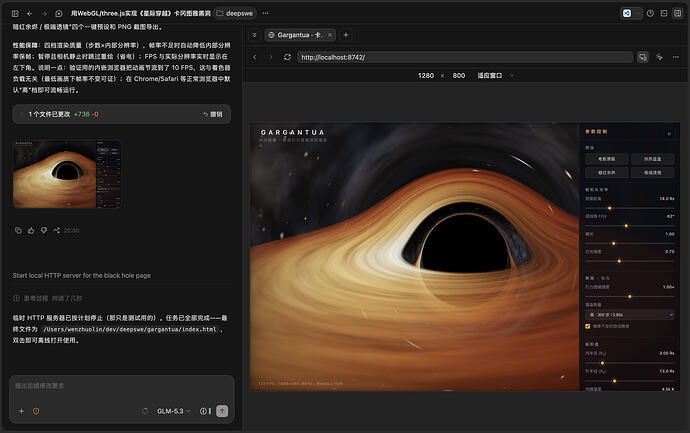Viewport: 690px width, 433px height.
Task: Expand the 思考过程 thinking section
Action: coord(48,298)
